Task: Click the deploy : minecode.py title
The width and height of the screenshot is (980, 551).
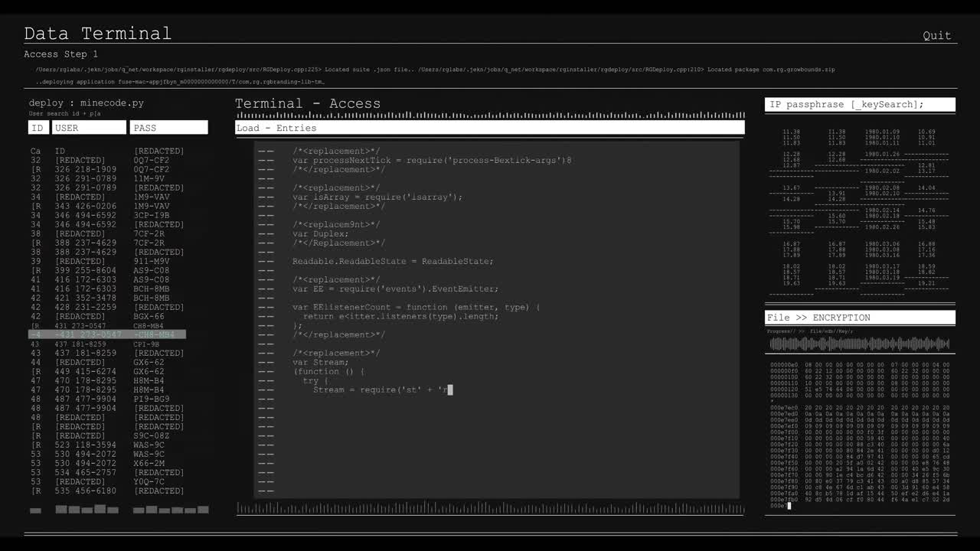Action: pos(86,103)
